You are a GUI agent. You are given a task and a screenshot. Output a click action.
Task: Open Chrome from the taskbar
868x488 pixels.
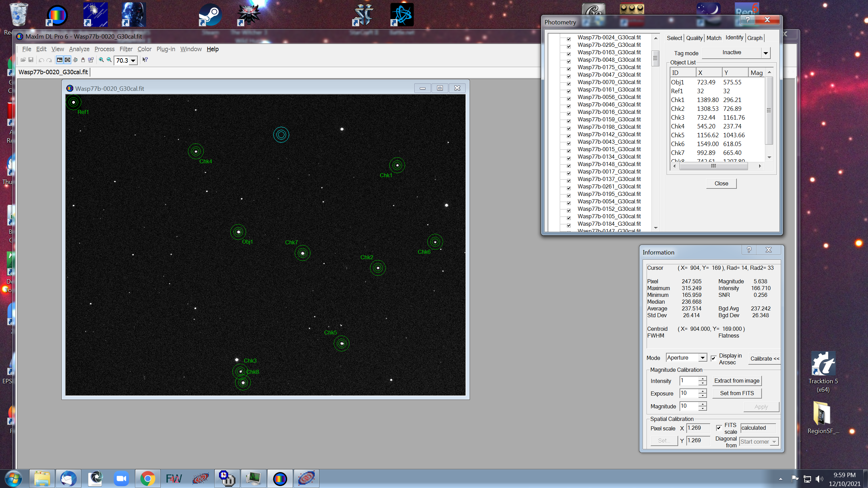click(x=147, y=479)
